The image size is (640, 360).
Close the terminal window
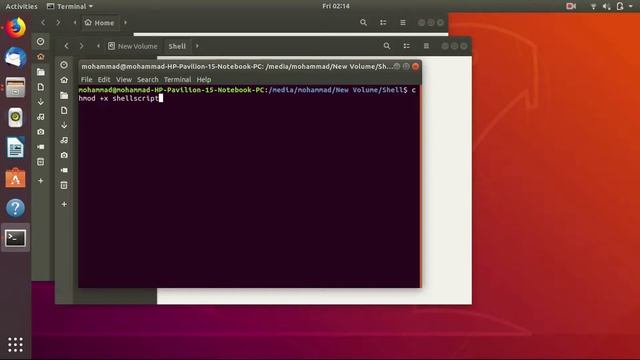(x=416, y=66)
